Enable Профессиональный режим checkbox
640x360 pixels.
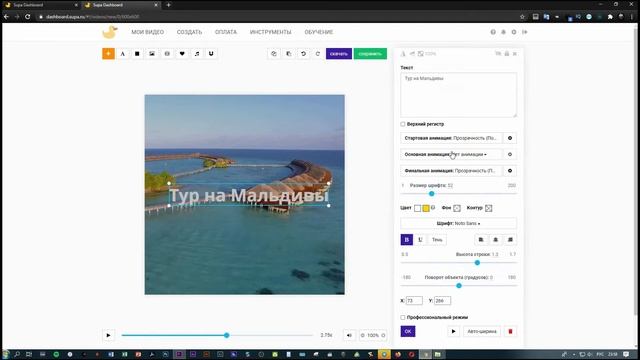tap(403, 317)
